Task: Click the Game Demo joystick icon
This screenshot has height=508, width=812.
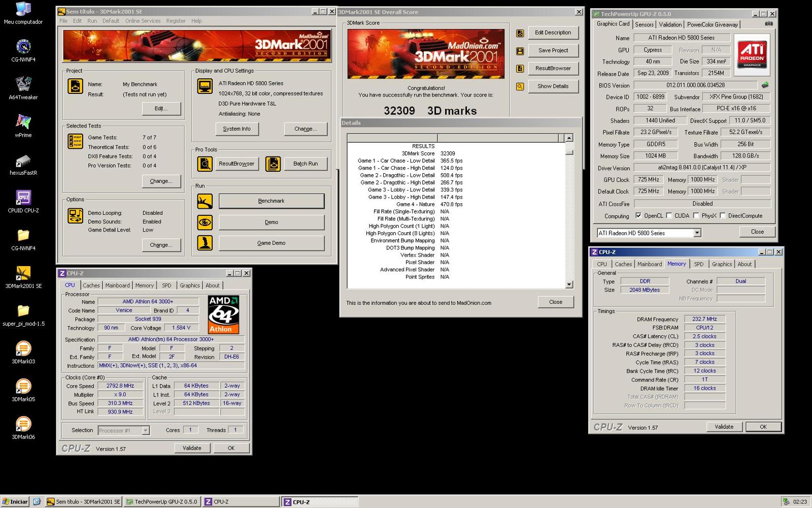Action: pyautogui.click(x=205, y=243)
